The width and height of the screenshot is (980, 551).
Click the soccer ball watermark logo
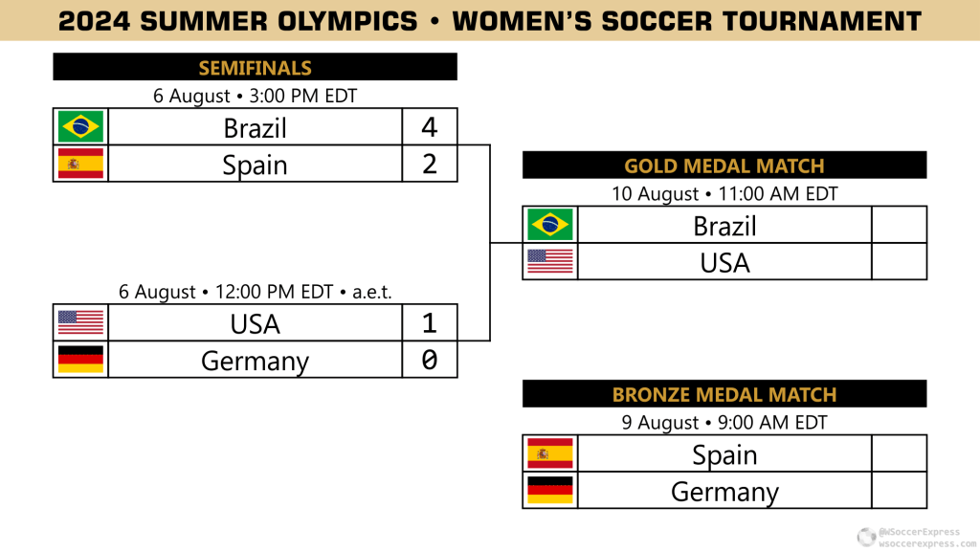pyautogui.click(x=866, y=536)
